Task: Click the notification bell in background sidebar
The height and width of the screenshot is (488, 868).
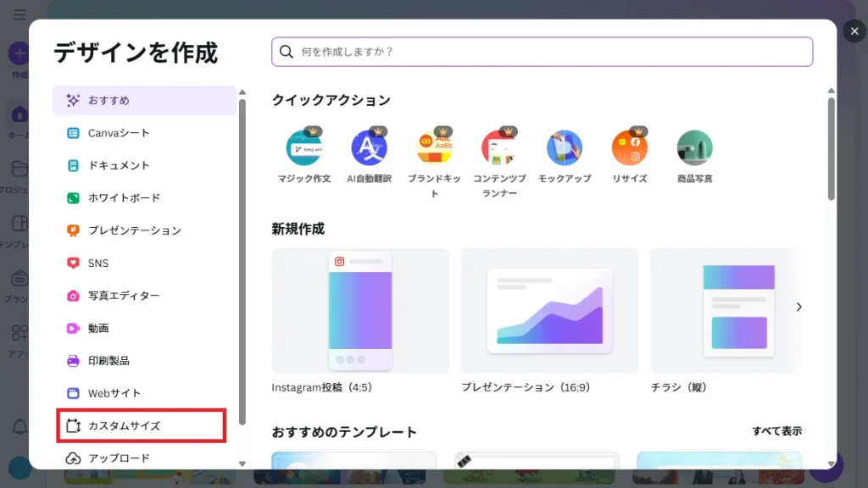Action: pos(19,427)
